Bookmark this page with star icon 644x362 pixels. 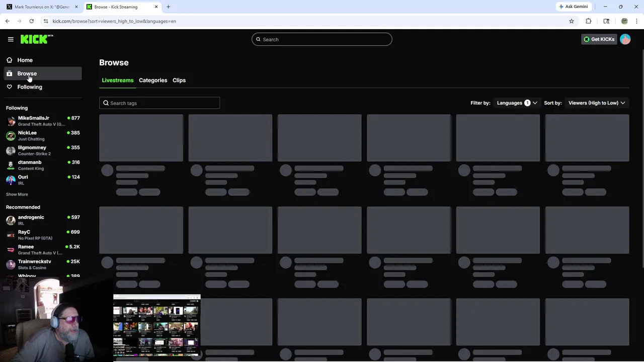(x=572, y=21)
